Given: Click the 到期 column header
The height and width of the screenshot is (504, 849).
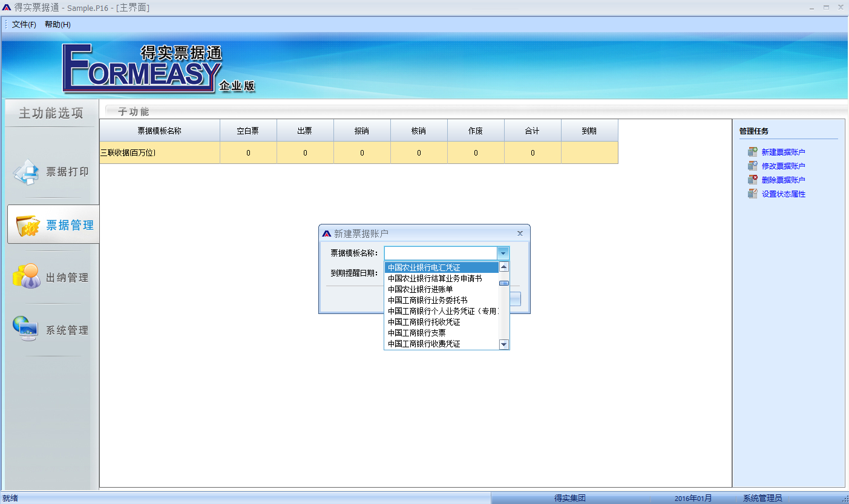Looking at the screenshot, I should pos(589,131).
